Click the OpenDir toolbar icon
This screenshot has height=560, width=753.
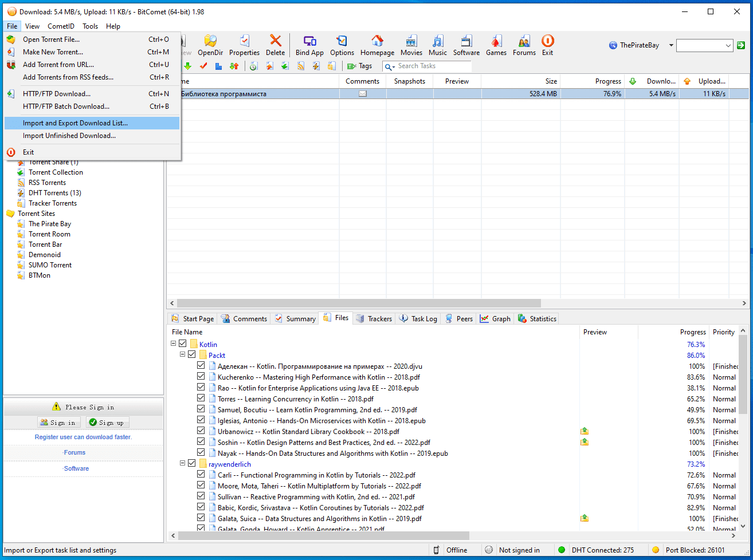pyautogui.click(x=210, y=45)
